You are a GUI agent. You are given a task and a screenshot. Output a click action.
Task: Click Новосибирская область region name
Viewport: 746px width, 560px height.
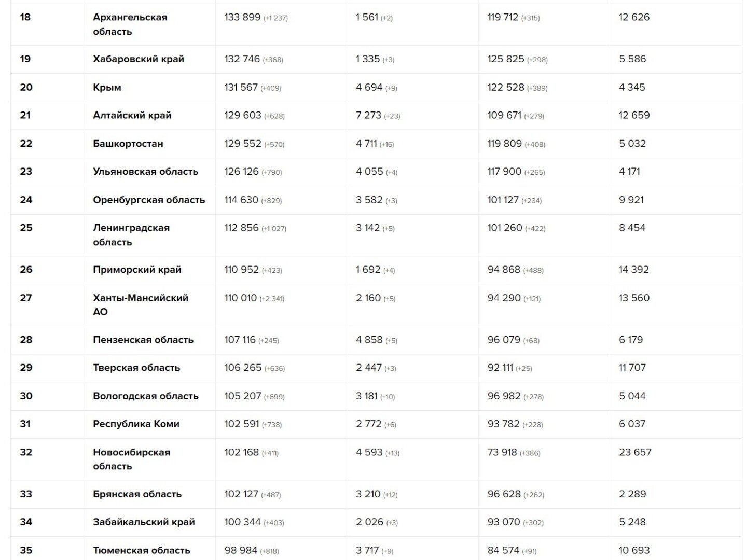coord(131,459)
